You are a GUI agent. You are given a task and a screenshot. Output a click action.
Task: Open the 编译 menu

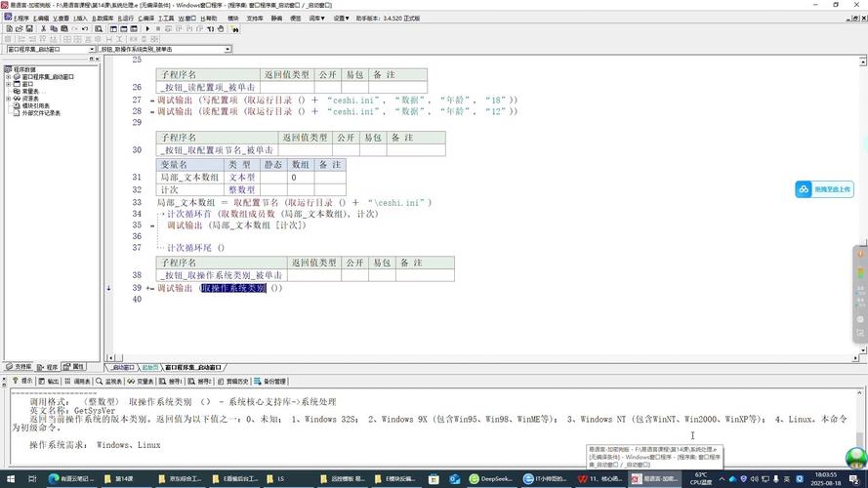pyautogui.click(x=145, y=18)
